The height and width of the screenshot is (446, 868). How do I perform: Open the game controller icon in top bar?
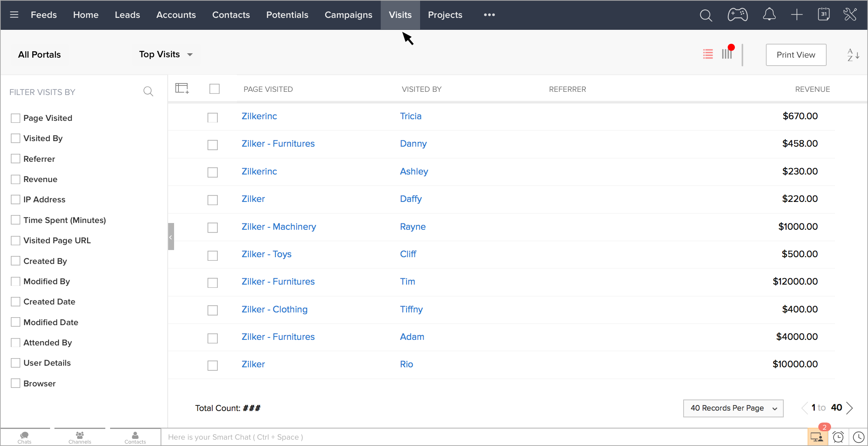coord(738,15)
